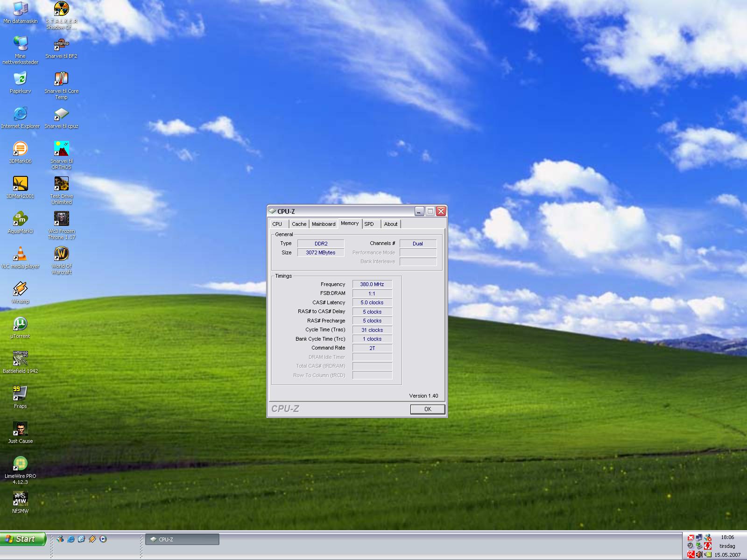Open Internet Explorer desktop icon
The width and height of the screenshot is (747, 560).
click(20, 118)
